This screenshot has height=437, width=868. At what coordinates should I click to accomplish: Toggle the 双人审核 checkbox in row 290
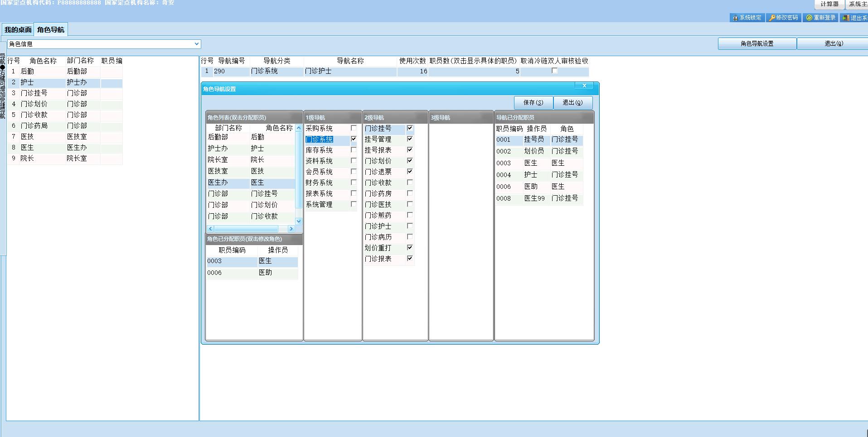pyautogui.click(x=554, y=71)
